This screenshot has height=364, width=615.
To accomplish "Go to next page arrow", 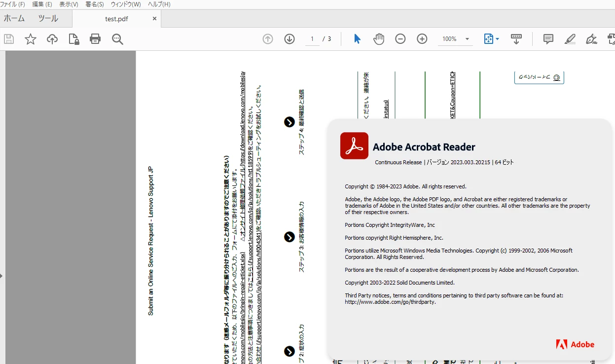I will pyautogui.click(x=289, y=39).
